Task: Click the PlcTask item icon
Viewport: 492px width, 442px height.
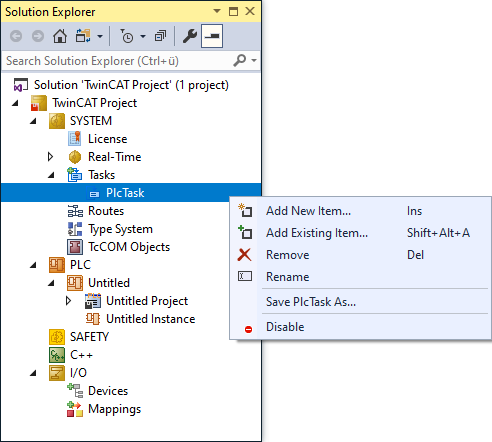Action: click(x=94, y=194)
